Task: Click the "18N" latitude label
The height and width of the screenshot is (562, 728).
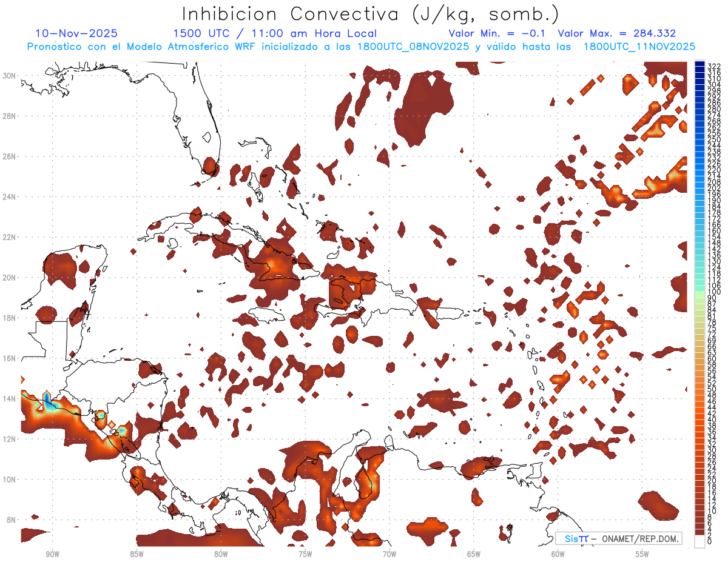Action: coord(10,318)
